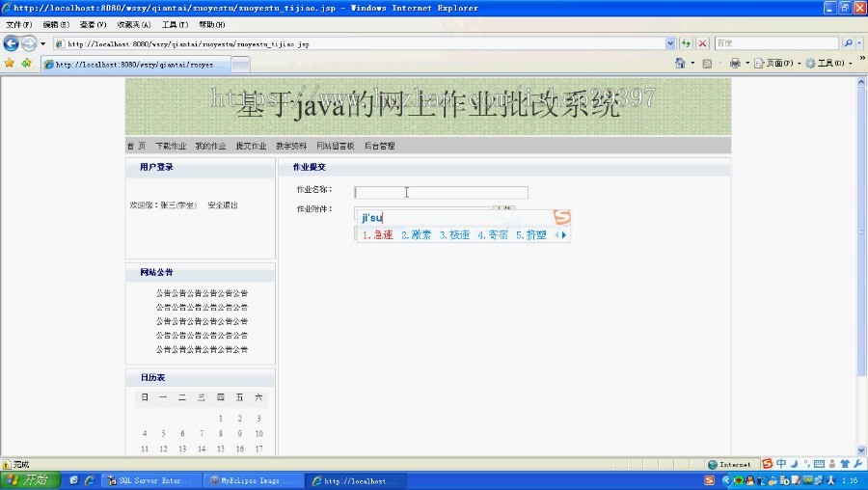Image resolution: width=868 pixels, height=490 pixels.
Task: Click the user account icon on IME bar
Action: (832, 464)
